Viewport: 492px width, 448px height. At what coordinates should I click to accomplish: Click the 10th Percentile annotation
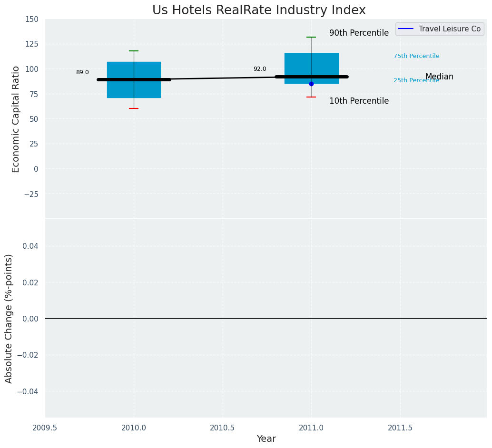point(359,101)
